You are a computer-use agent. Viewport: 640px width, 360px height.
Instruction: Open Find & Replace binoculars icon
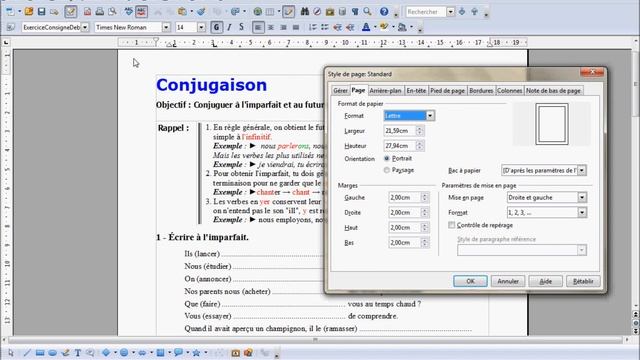[x=304, y=11]
